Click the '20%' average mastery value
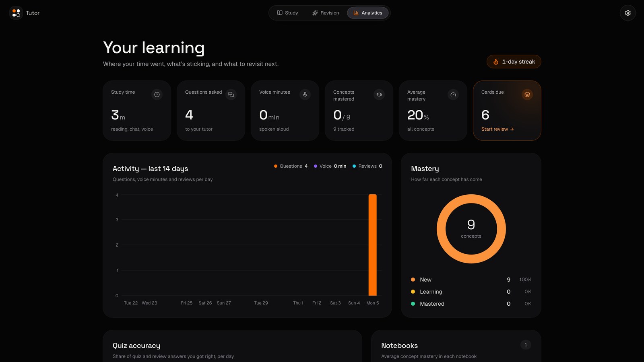 (418, 115)
